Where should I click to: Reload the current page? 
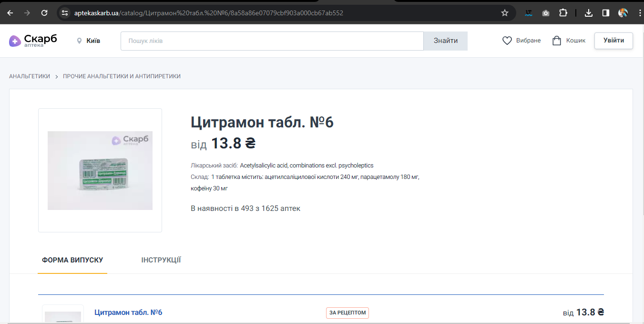click(x=44, y=12)
